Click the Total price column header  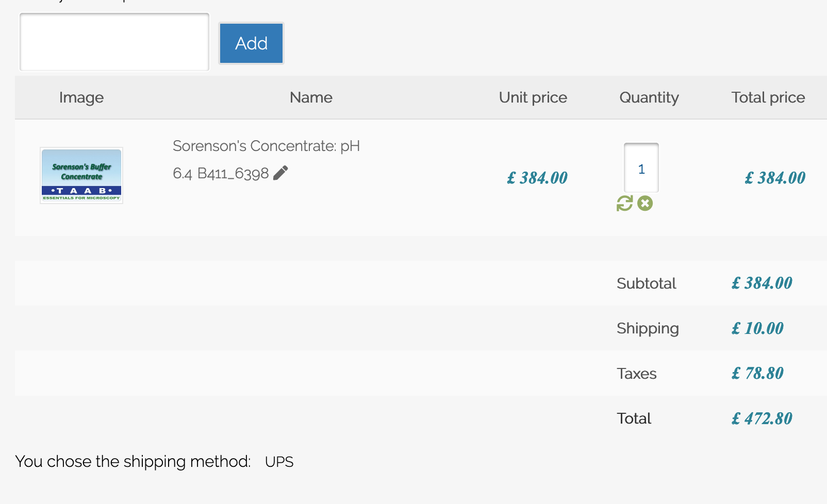tap(768, 97)
